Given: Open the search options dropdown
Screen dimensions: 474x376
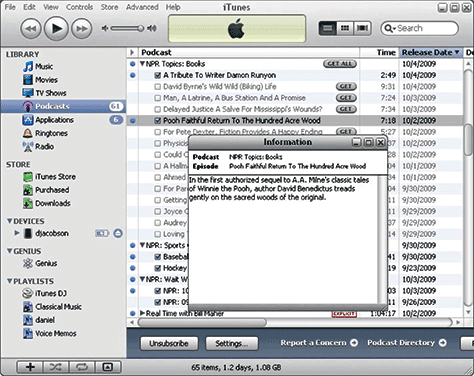Looking at the screenshot, I should point(390,29).
